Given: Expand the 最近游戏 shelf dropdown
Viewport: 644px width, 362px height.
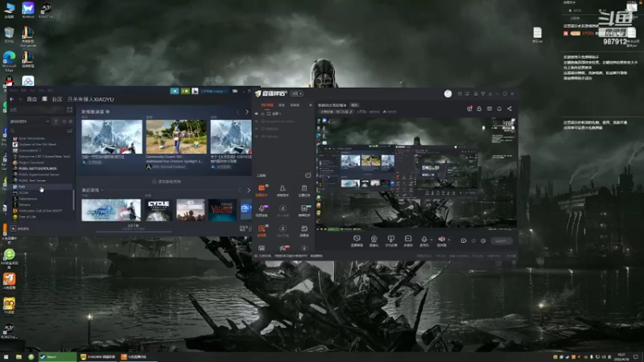Looking at the screenshot, I should (x=102, y=190).
